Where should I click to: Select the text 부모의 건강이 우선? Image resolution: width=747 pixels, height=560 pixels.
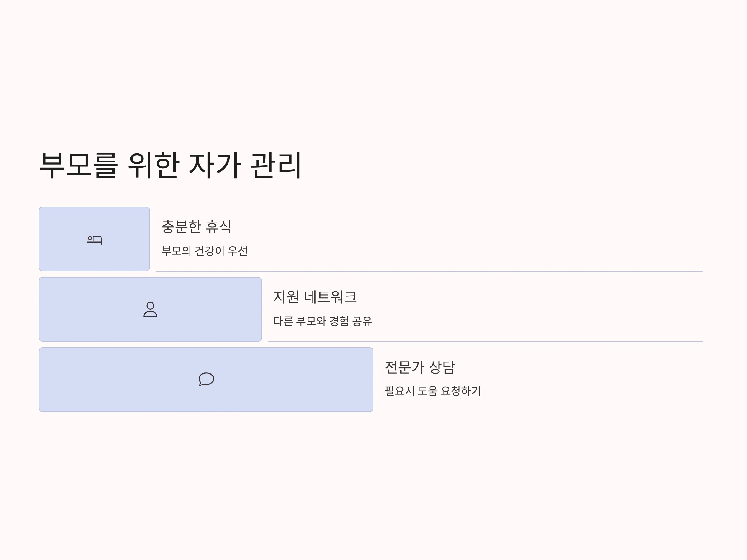tap(204, 251)
